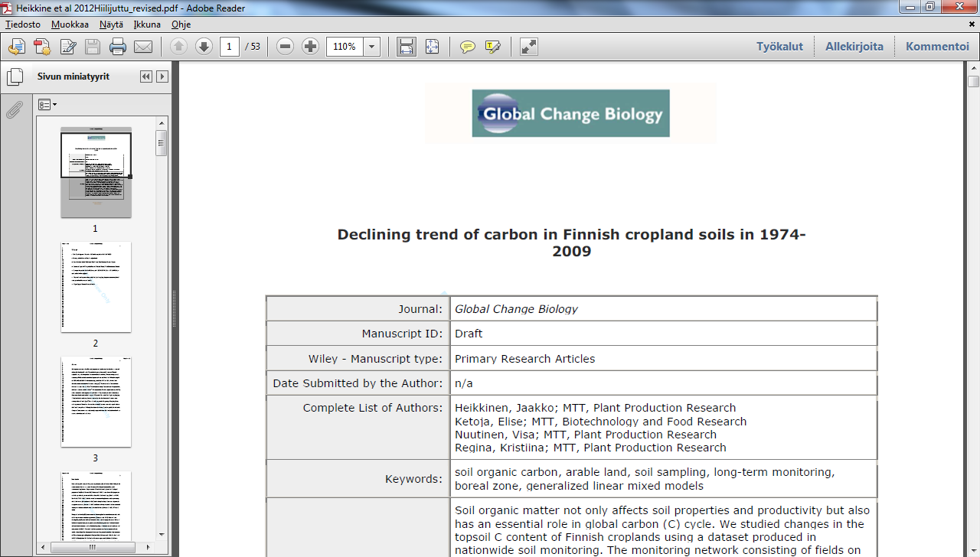Viewport: 980px width, 557px height.
Task: Open the Ohje menu
Action: coord(181,24)
